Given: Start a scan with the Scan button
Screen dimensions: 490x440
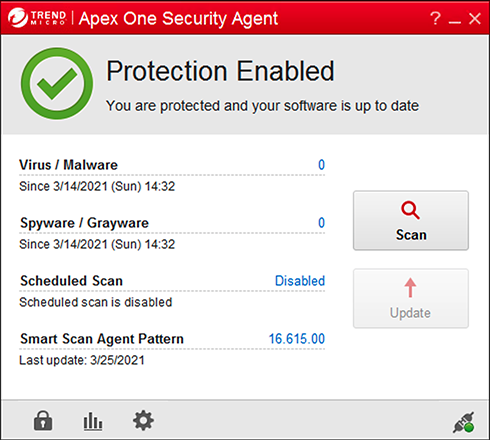Looking at the screenshot, I should coord(411,220).
